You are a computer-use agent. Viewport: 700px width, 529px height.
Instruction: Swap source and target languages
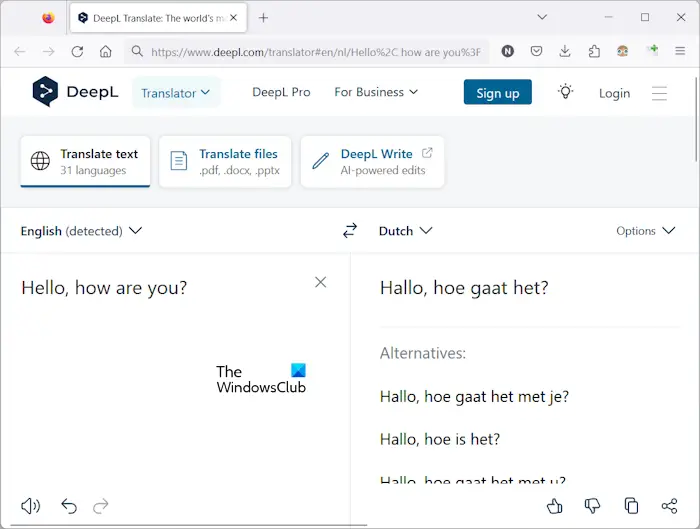pos(349,231)
